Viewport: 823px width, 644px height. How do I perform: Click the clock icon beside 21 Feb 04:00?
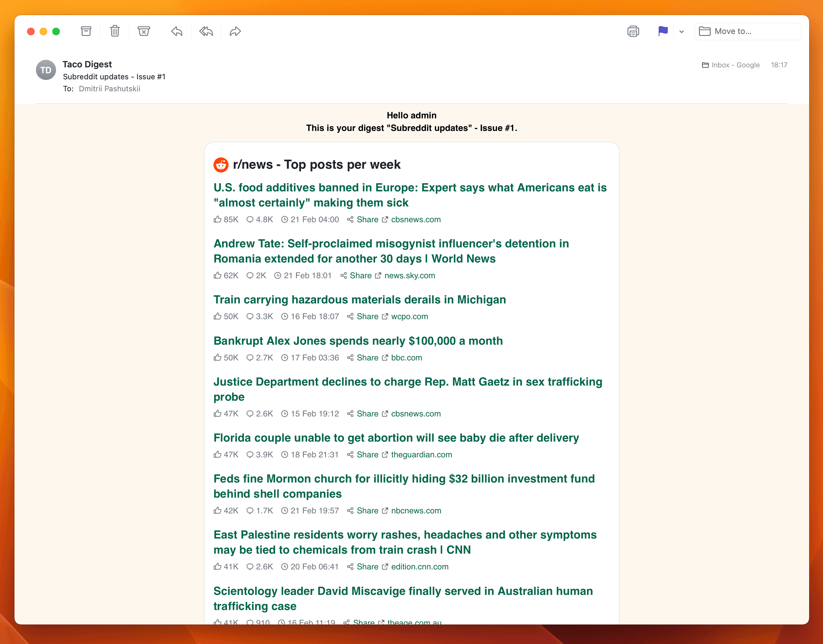(284, 219)
